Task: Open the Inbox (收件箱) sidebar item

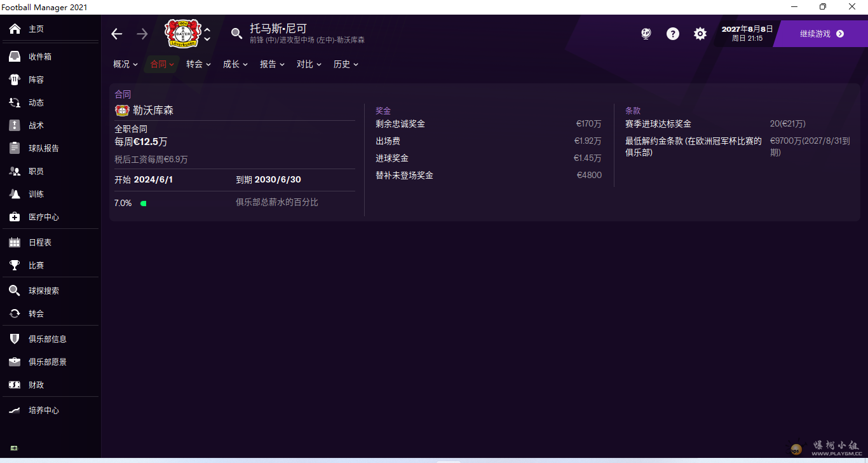Action: click(39, 57)
